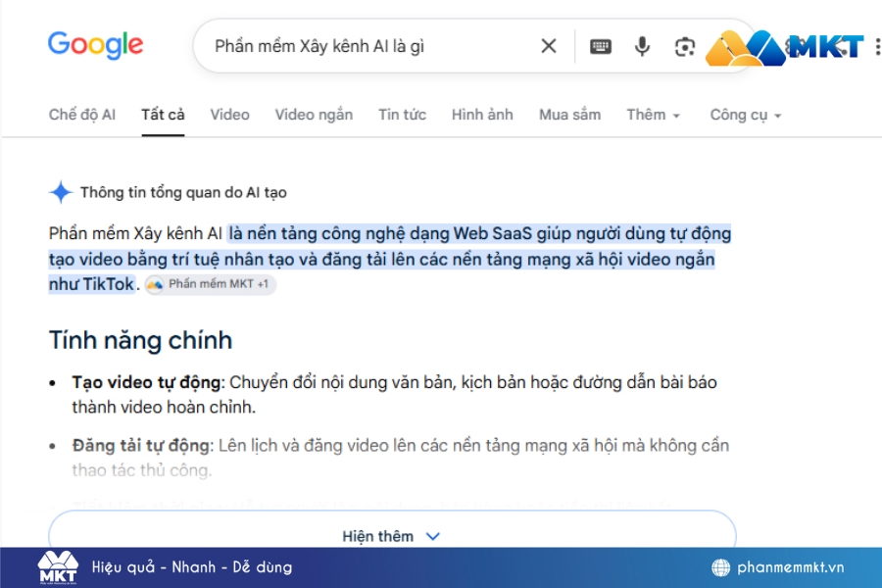Screen dimensions: 882x588
Task: Switch to Hình ảnh tab
Action: [482, 115]
